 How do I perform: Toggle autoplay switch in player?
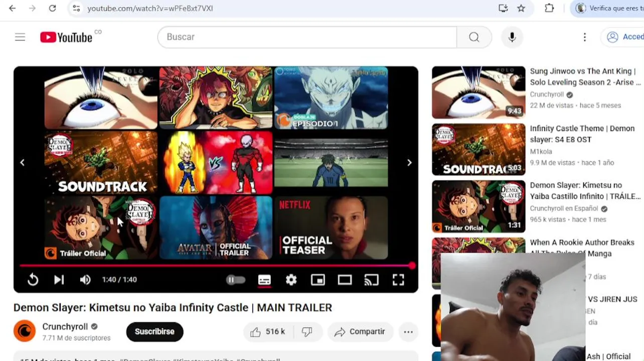pos(236,280)
